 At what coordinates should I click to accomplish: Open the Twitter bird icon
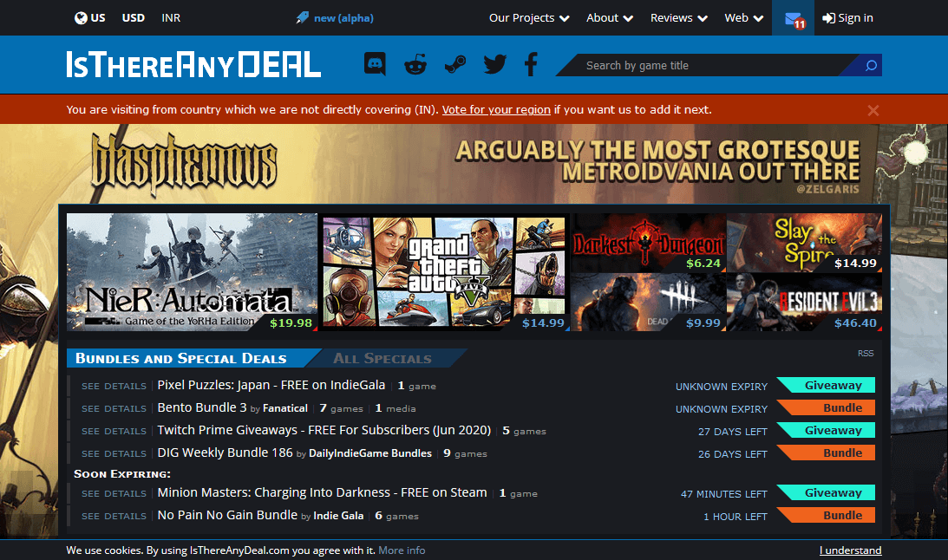pyautogui.click(x=495, y=64)
